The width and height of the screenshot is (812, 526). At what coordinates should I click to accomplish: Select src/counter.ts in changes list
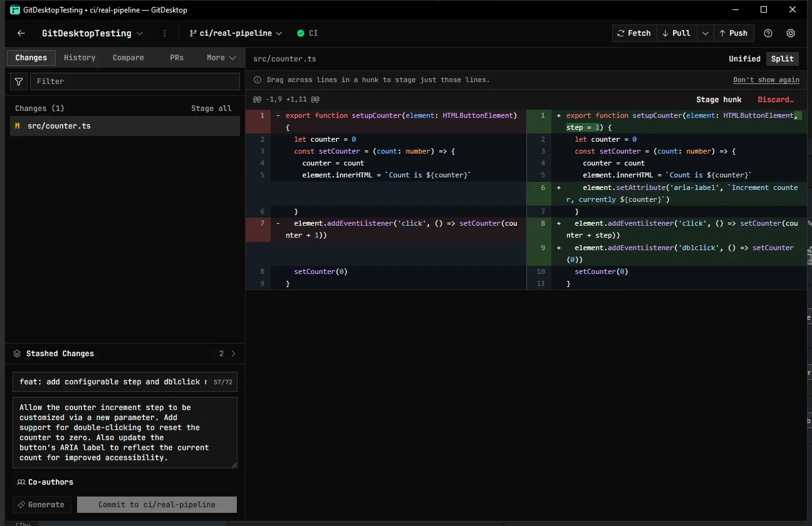[125, 126]
